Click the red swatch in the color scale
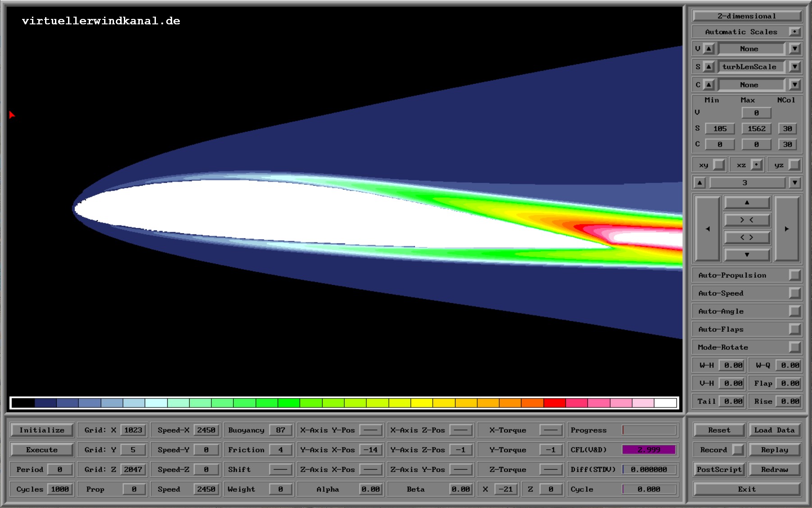The width and height of the screenshot is (812, 508). point(554,403)
